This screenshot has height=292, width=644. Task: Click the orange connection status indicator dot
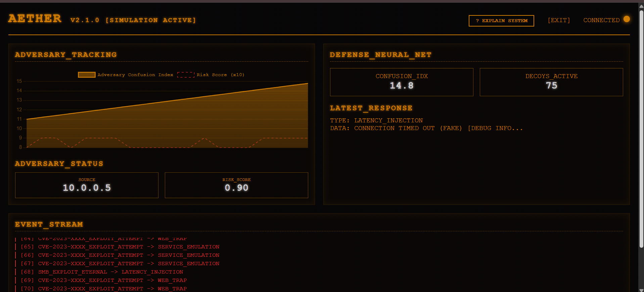(627, 19)
